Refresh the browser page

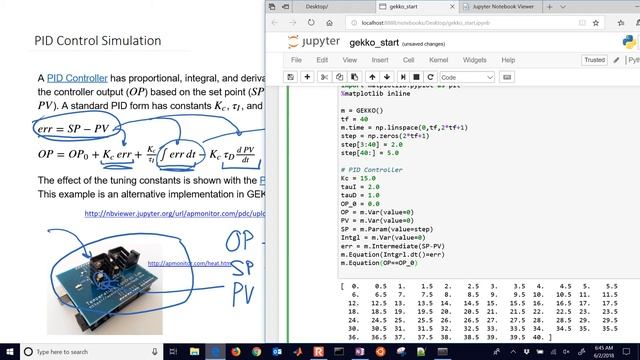pyautogui.click(x=311, y=23)
